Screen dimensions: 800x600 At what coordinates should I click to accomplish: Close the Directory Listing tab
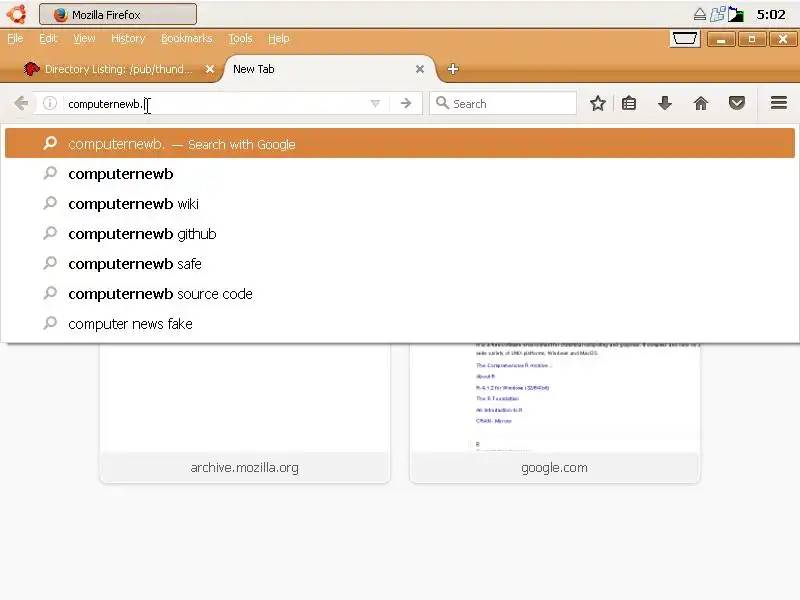pyautogui.click(x=210, y=69)
